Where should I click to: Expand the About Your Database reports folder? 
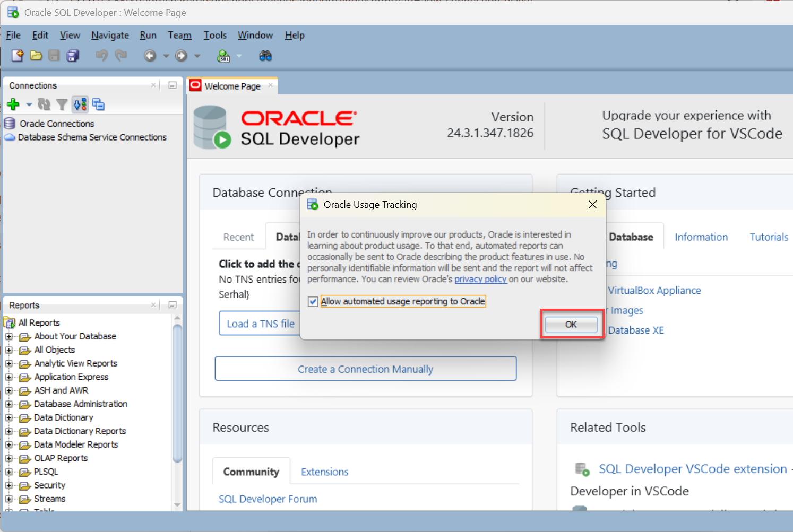pyautogui.click(x=9, y=336)
